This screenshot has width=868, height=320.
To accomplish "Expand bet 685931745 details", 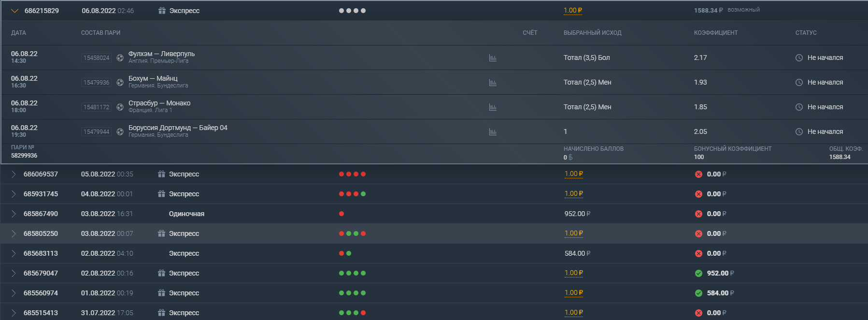I will [x=14, y=194].
